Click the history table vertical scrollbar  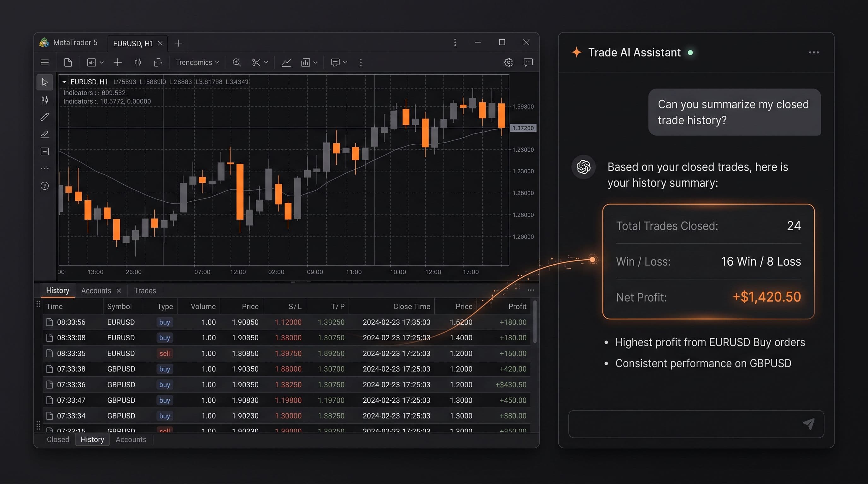tap(535, 322)
